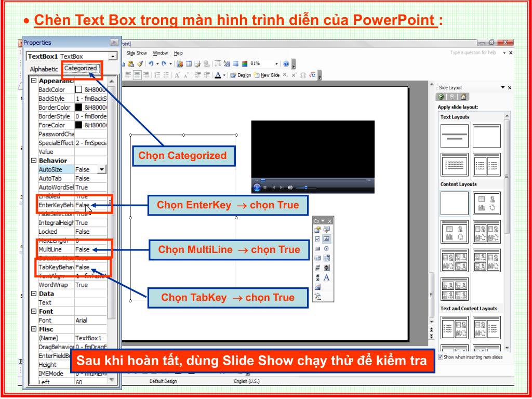
Task: Select the Blank content layout thumbnail
Action: click(x=454, y=203)
